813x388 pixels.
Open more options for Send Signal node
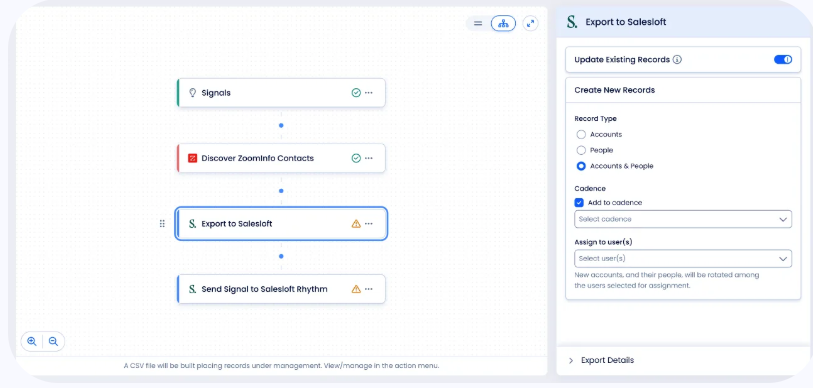click(369, 289)
